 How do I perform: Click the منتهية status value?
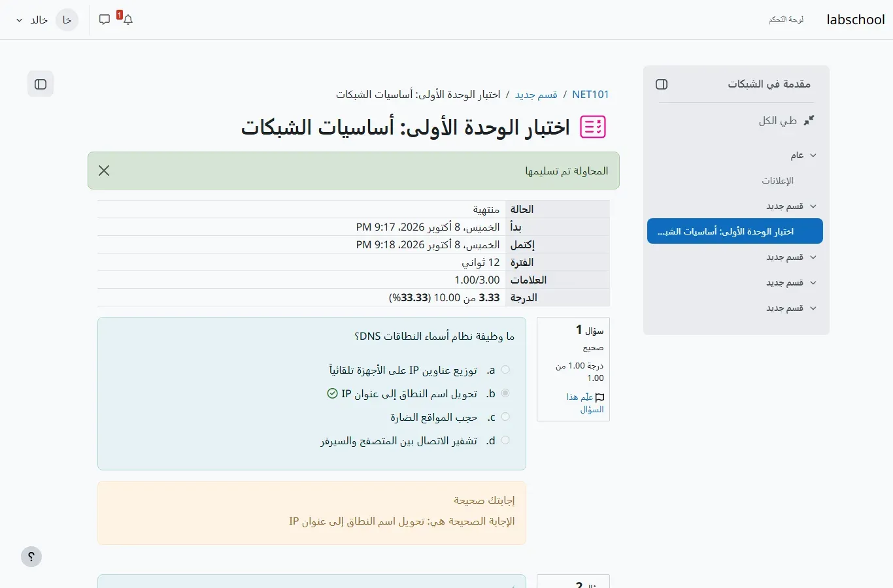click(486, 209)
